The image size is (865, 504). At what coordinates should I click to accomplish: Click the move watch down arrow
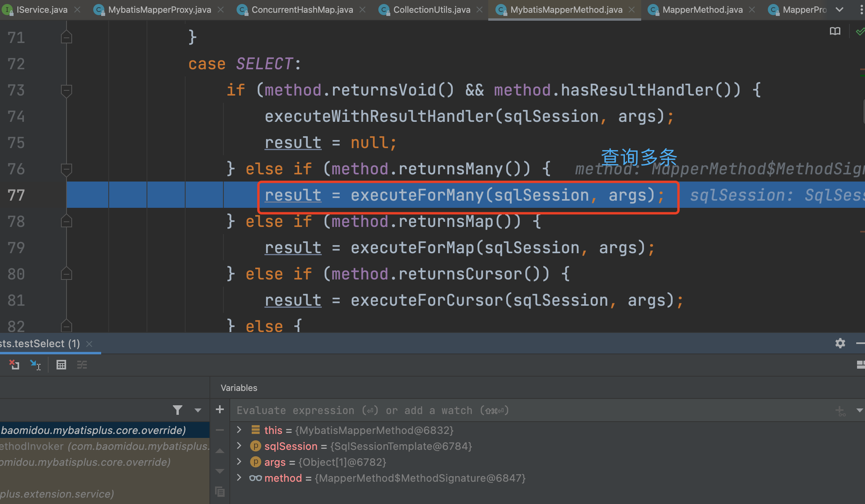pyautogui.click(x=220, y=471)
